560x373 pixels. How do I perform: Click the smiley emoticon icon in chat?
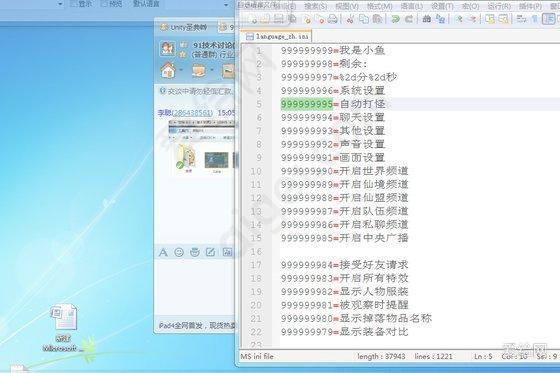[179, 252]
